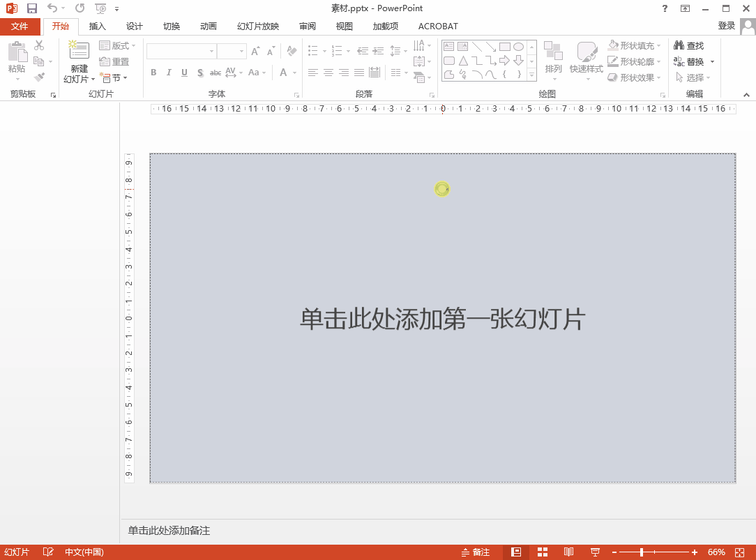Screen dimensions: 756x560
Task: Toggle Underline formatting
Action: tap(184, 73)
